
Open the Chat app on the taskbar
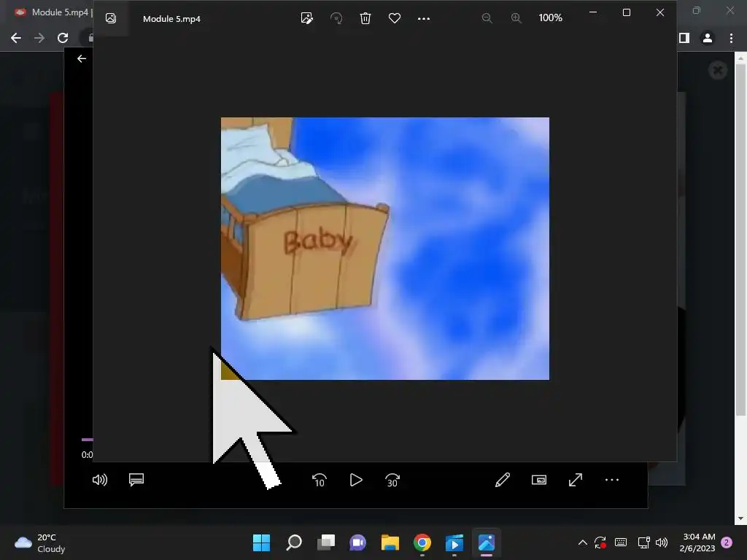357,542
